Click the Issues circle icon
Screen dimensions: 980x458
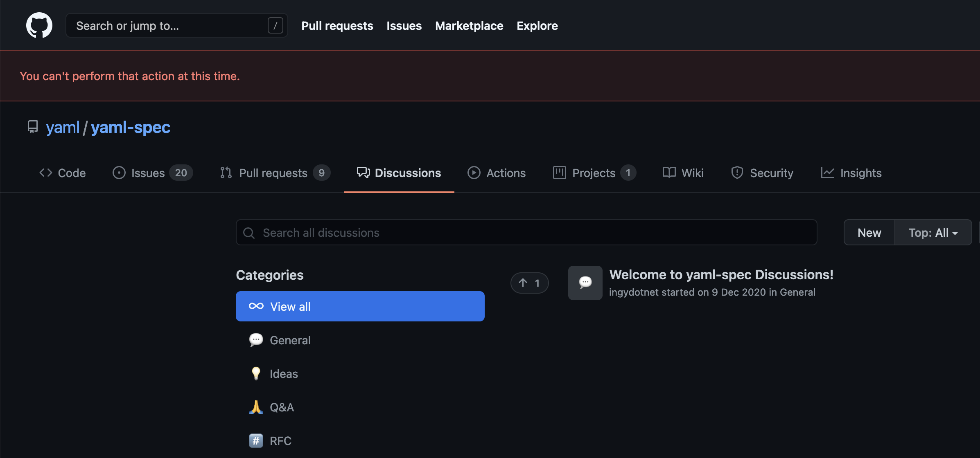(x=119, y=173)
